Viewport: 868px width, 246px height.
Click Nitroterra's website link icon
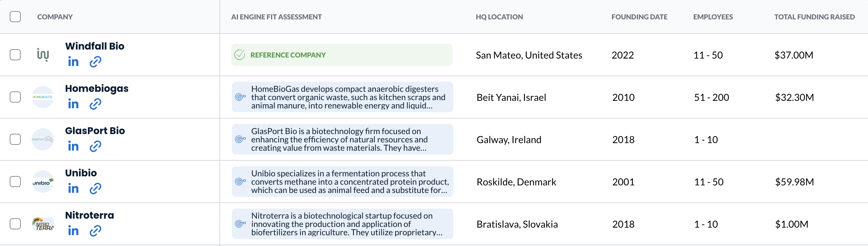coord(95,231)
